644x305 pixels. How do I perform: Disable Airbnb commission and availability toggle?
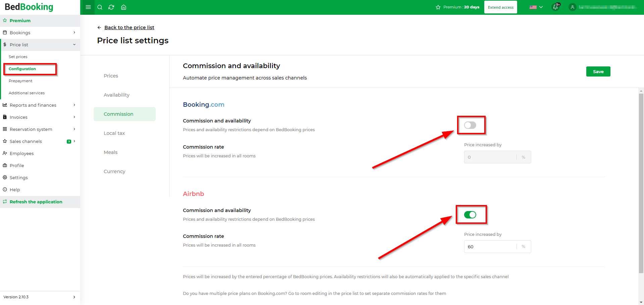(470, 215)
